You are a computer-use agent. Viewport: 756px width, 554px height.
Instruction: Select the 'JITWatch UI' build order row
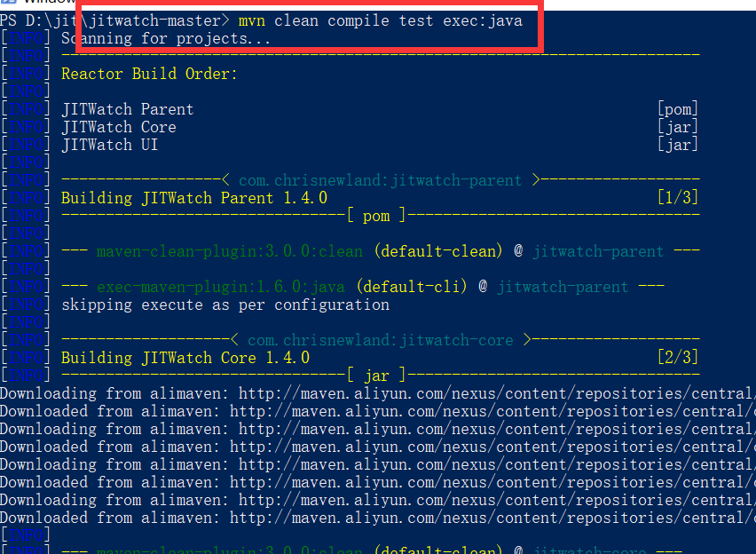pos(109,146)
